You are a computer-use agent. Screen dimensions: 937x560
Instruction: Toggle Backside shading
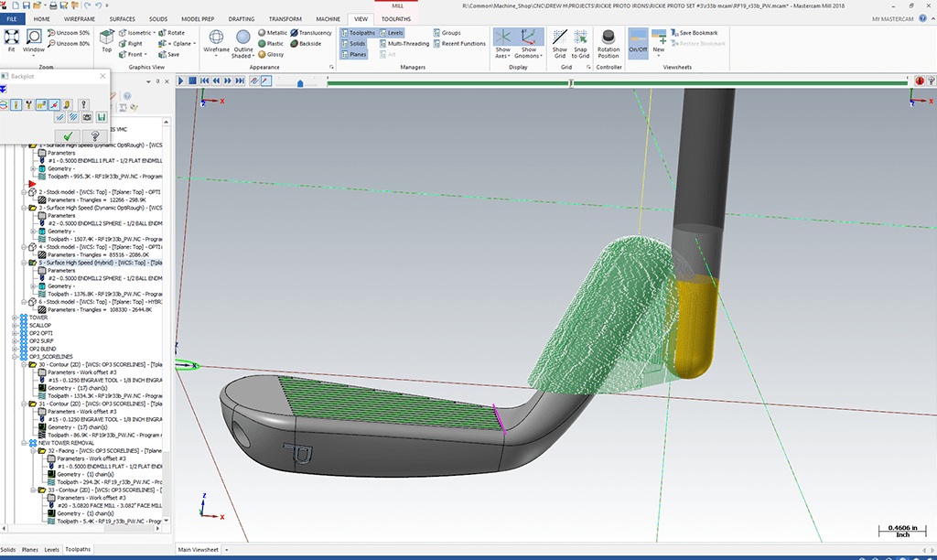306,44
